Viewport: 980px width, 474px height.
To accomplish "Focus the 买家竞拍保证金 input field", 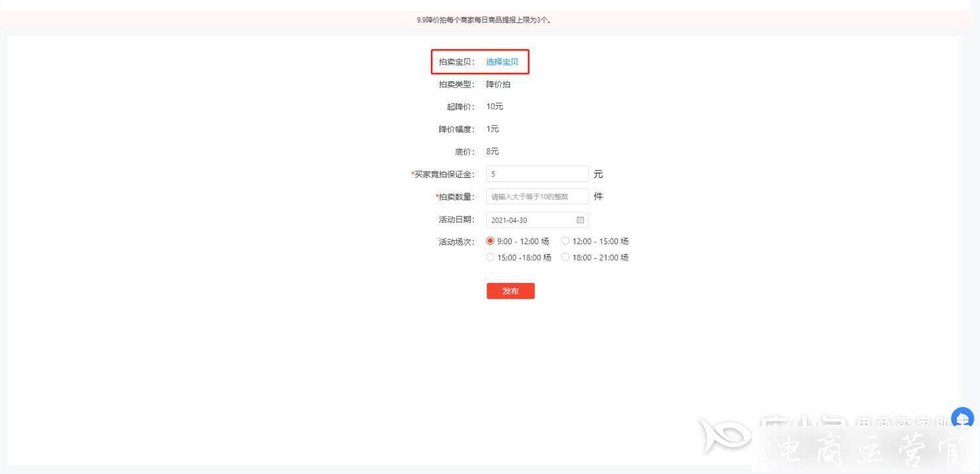I will 537,174.
